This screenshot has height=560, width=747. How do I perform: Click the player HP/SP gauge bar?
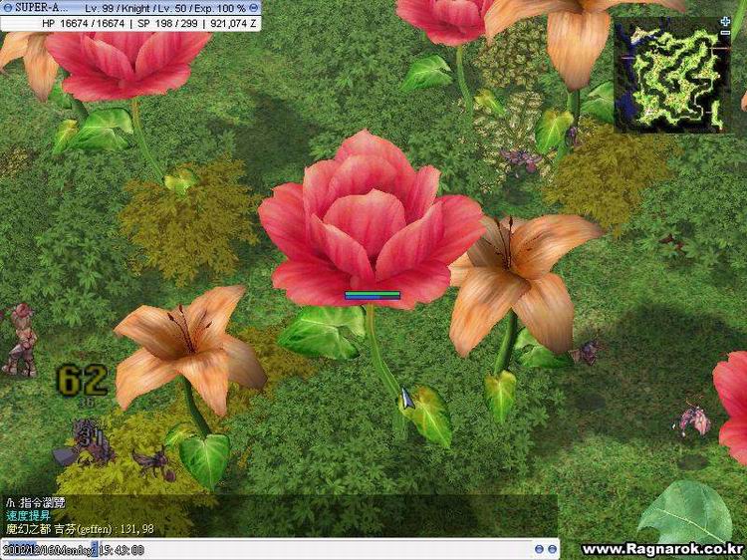coord(373,296)
